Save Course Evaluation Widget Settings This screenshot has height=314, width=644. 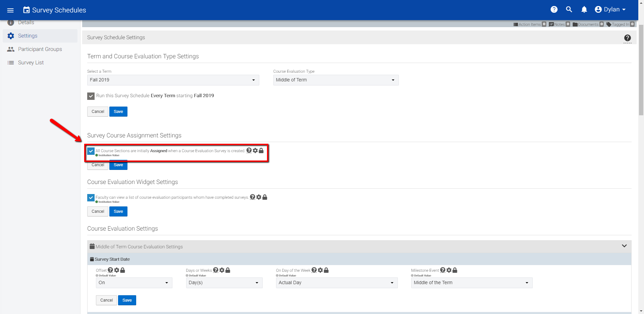point(118,211)
